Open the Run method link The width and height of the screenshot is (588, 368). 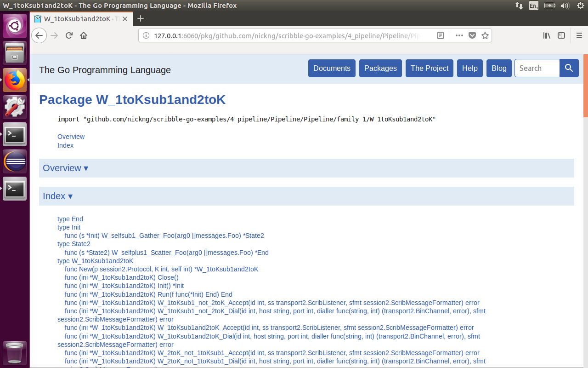click(148, 294)
